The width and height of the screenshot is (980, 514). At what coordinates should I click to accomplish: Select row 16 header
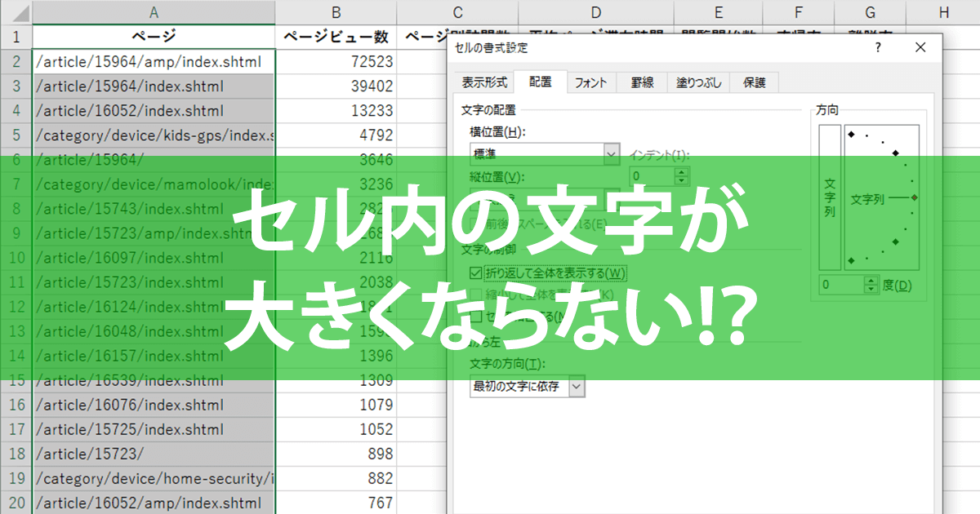[x=16, y=405]
